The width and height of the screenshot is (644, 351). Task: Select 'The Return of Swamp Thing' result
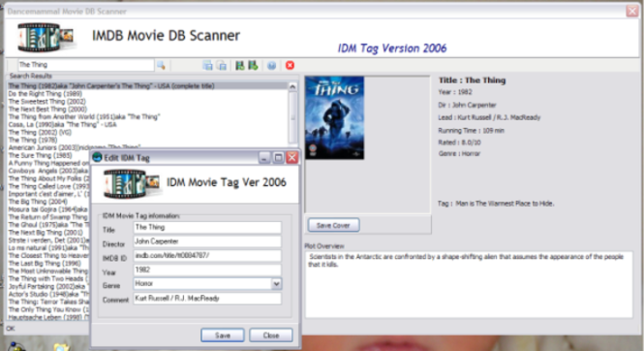point(48,217)
